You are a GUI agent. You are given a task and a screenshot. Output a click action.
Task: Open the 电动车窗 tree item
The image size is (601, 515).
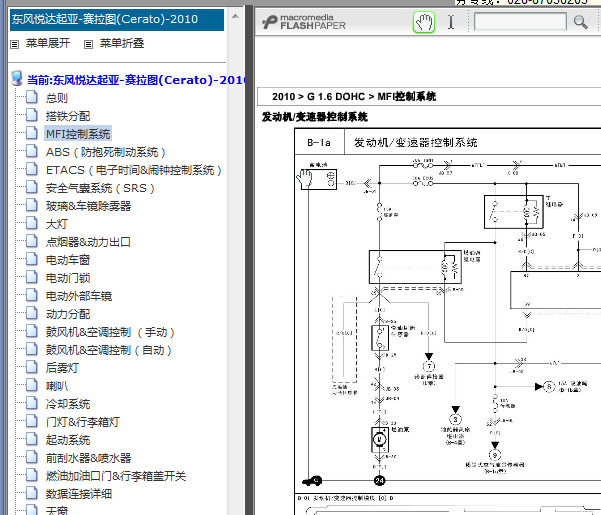click(x=68, y=260)
